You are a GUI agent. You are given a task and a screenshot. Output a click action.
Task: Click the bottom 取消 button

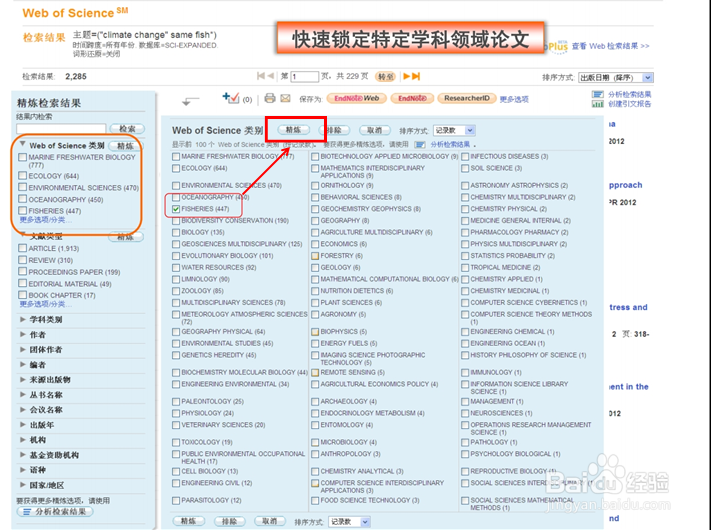(270, 521)
